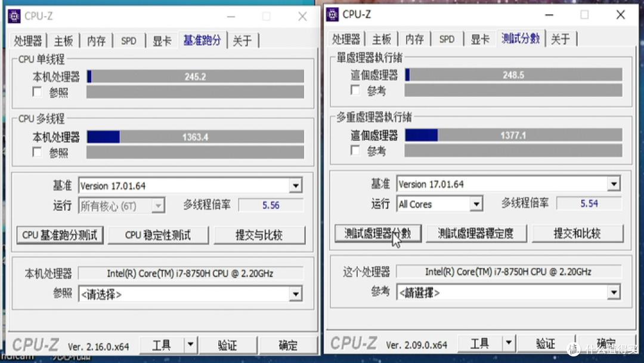Viewport: 644px width, 363px height.
Task: Switch to 处理器 tab in left window
Action: 28,41
